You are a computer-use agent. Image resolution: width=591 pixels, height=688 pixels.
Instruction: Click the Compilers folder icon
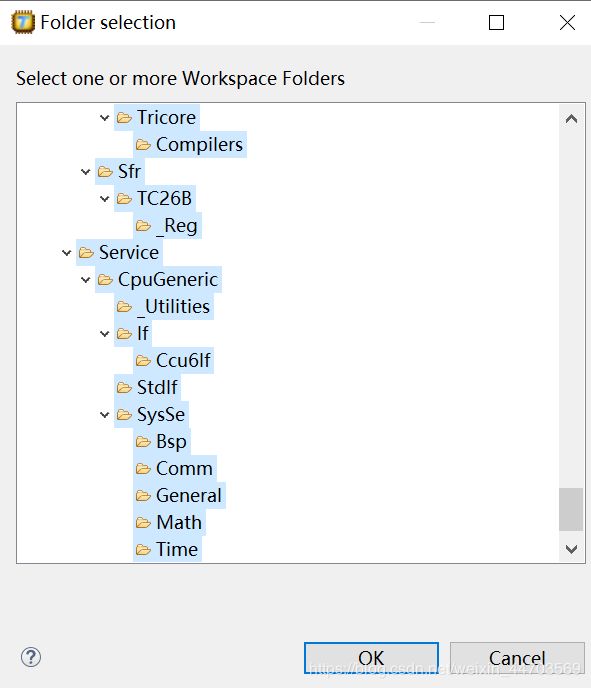[x=143, y=144]
